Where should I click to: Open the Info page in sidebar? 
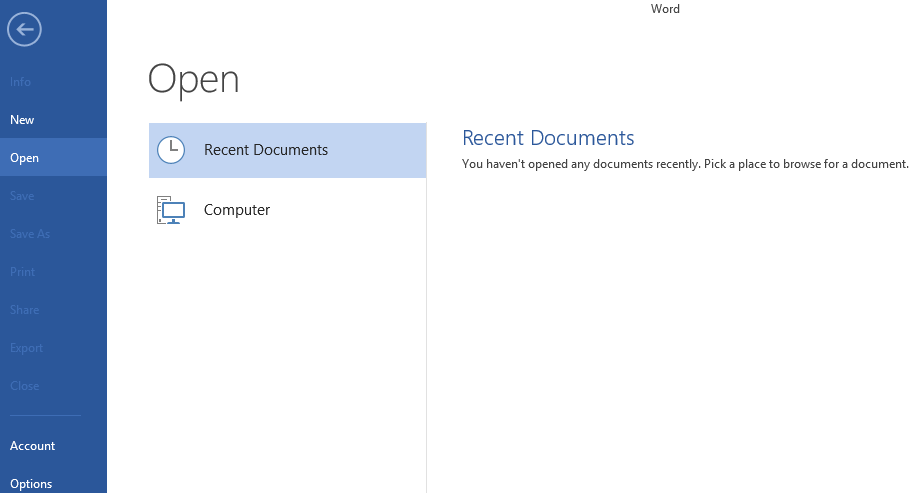pyautogui.click(x=20, y=82)
